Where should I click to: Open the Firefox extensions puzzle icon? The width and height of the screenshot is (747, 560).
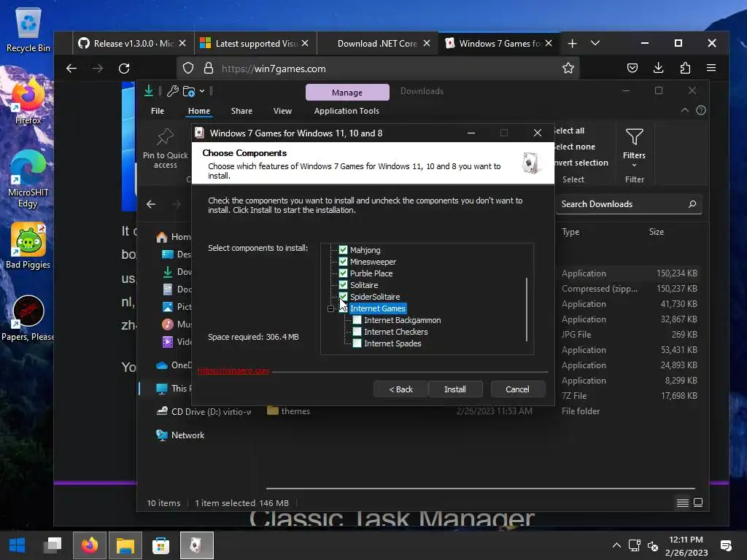click(685, 69)
